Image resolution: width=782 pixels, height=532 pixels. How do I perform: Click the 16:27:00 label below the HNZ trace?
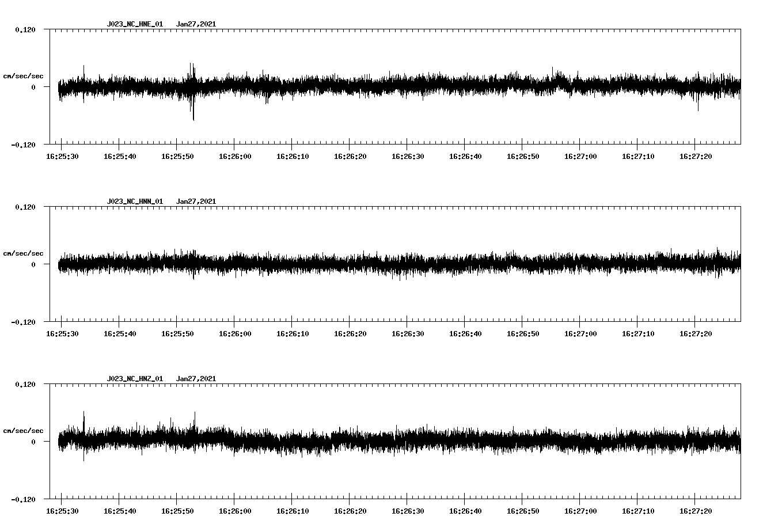[x=582, y=511]
